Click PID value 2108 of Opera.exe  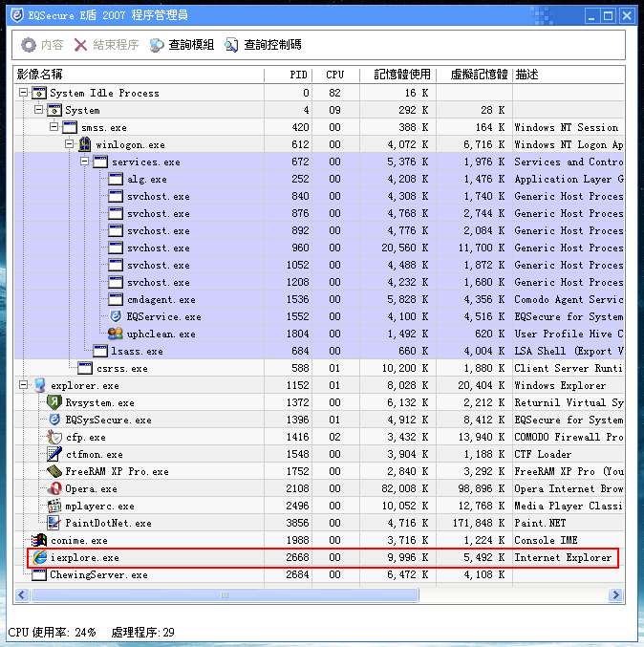(x=297, y=488)
